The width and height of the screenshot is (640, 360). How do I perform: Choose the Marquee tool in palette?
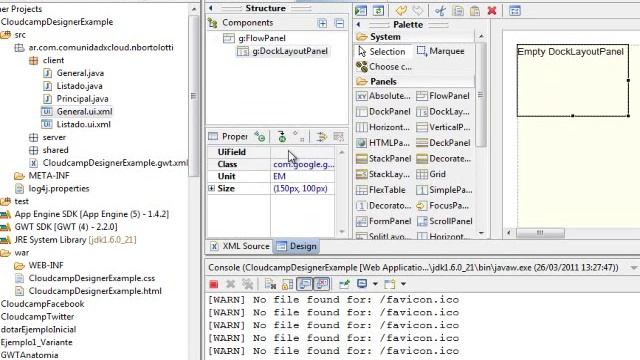(x=440, y=51)
